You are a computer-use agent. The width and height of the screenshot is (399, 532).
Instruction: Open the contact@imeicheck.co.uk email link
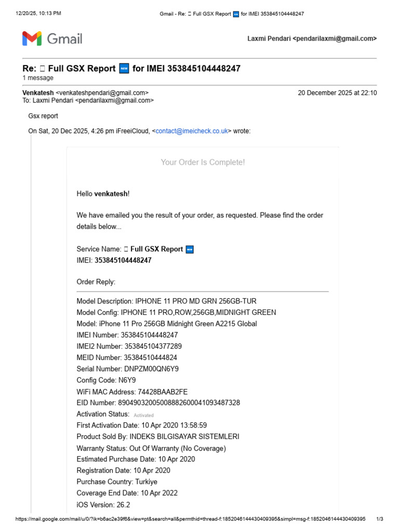192,131
